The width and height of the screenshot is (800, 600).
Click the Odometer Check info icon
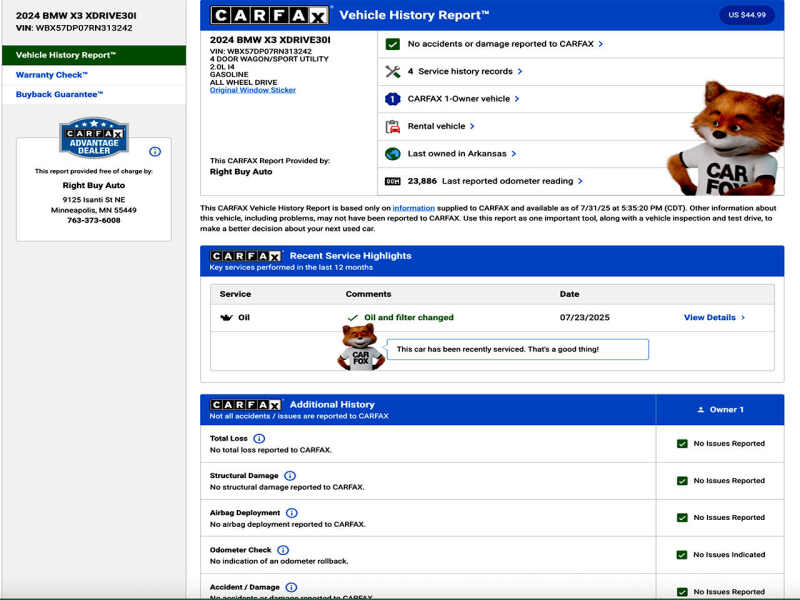coord(283,550)
